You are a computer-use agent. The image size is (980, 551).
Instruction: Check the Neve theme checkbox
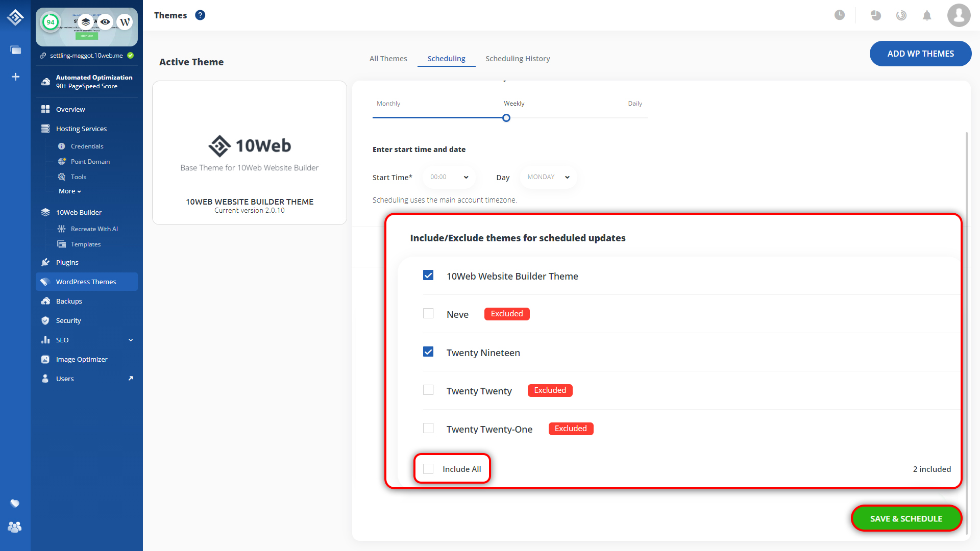(428, 313)
